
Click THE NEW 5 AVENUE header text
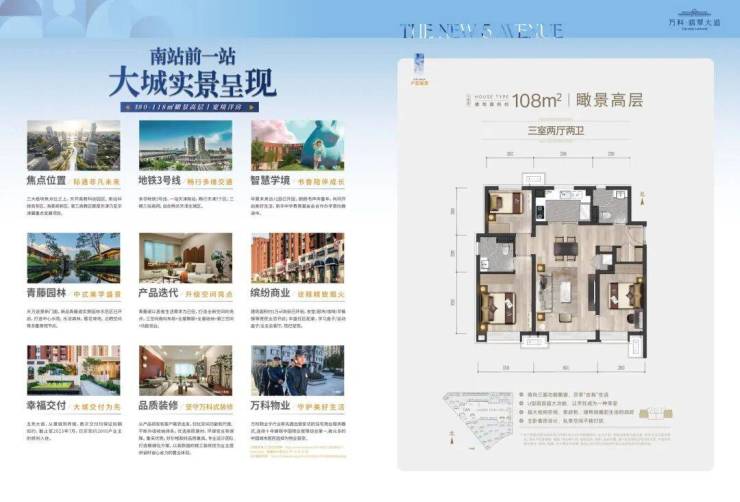(482, 31)
